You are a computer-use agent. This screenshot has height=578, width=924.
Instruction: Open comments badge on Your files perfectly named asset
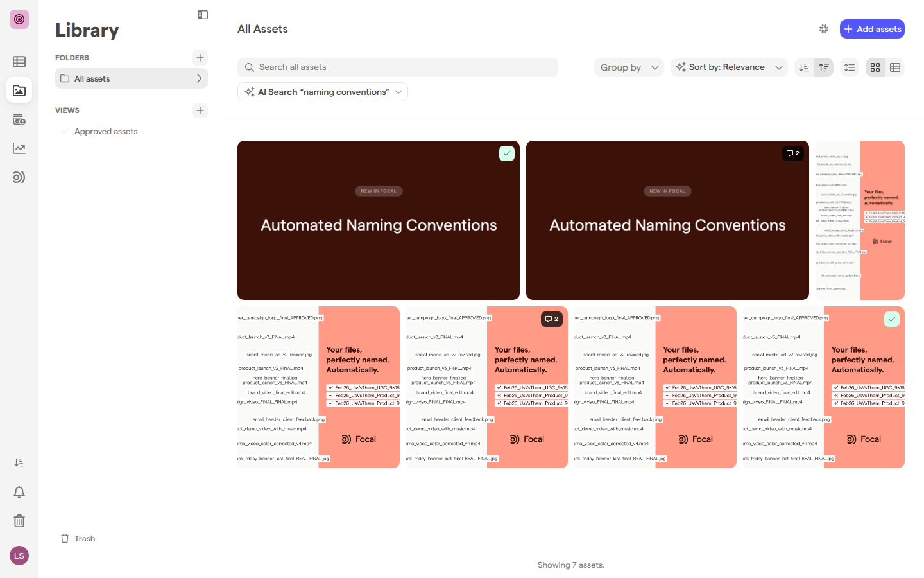tap(551, 319)
